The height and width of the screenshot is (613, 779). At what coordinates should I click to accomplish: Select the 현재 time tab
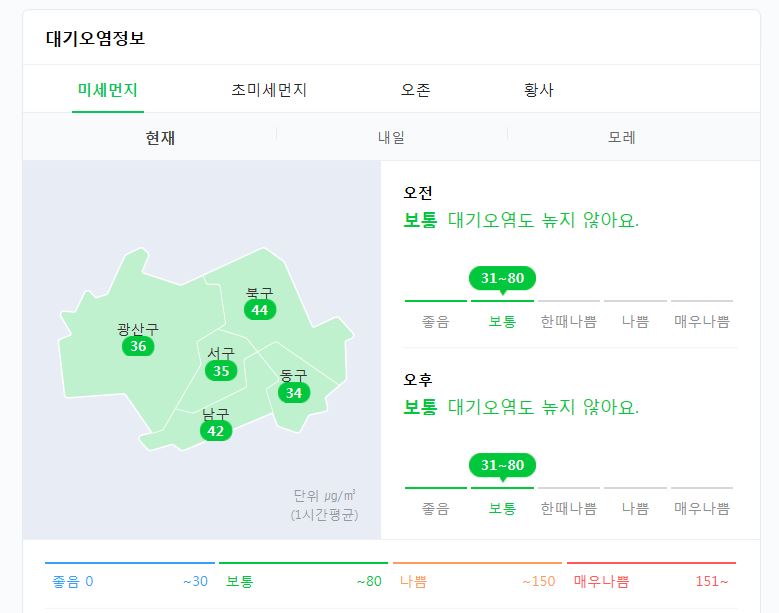[160, 137]
